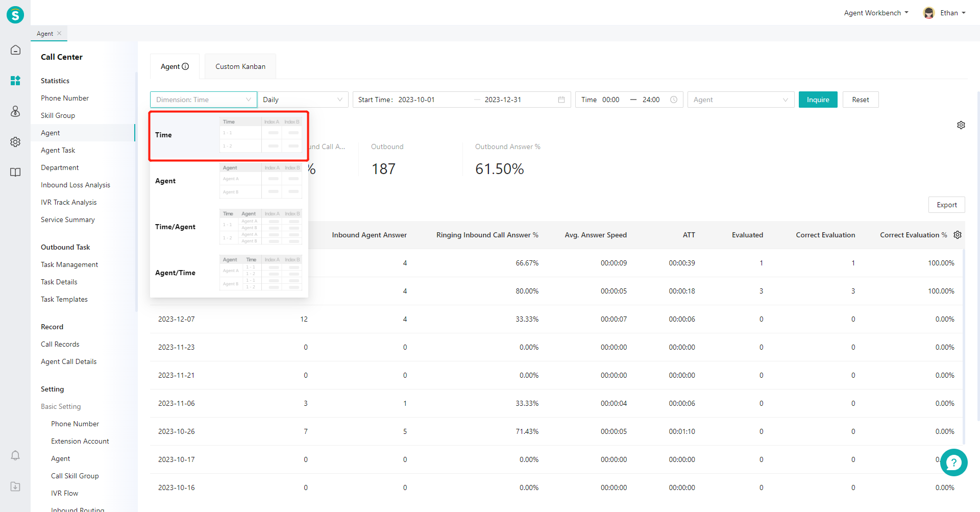Open Inbound Loss Analysis in sidebar
This screenshot has width=980, height=512.
pos(76,185)
